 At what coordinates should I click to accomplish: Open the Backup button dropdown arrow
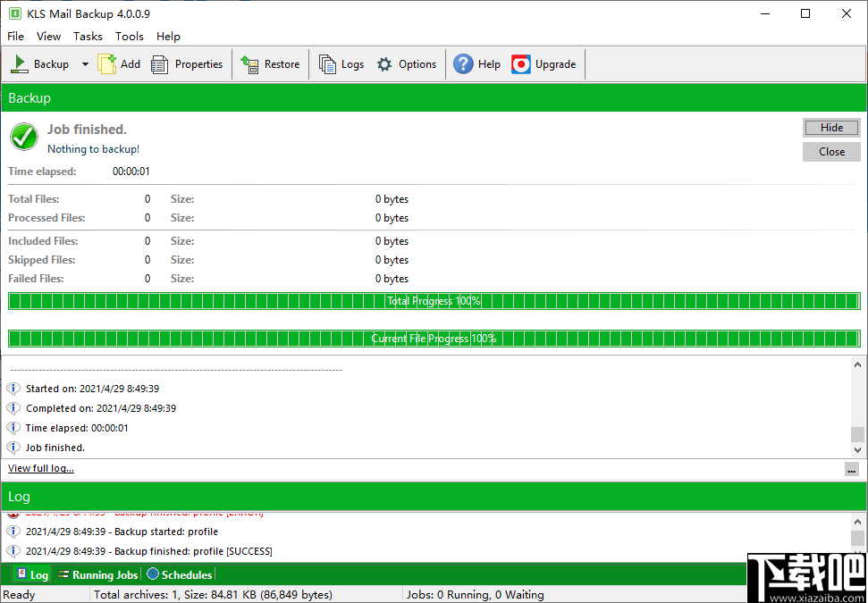[85, 63]
